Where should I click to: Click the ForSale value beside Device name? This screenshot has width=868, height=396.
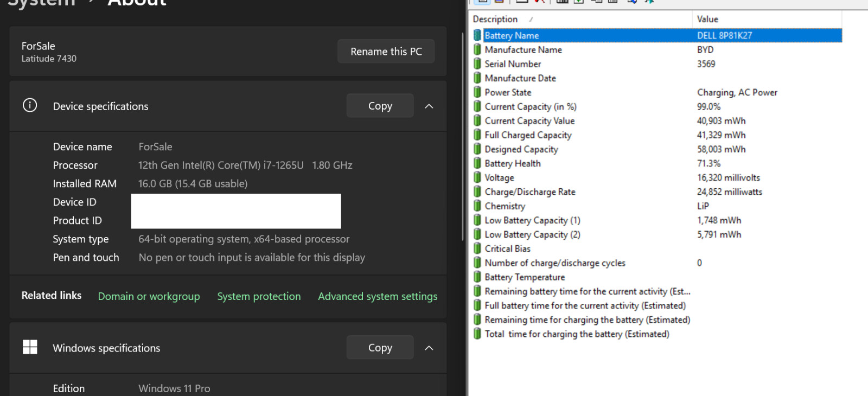(155, 146)
